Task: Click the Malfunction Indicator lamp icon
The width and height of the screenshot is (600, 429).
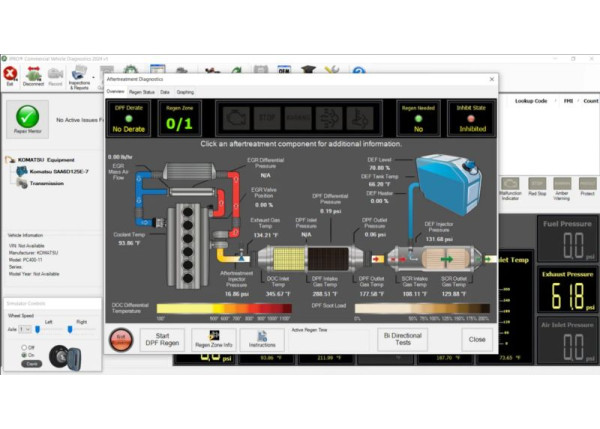Action: (x=509, y=186)
